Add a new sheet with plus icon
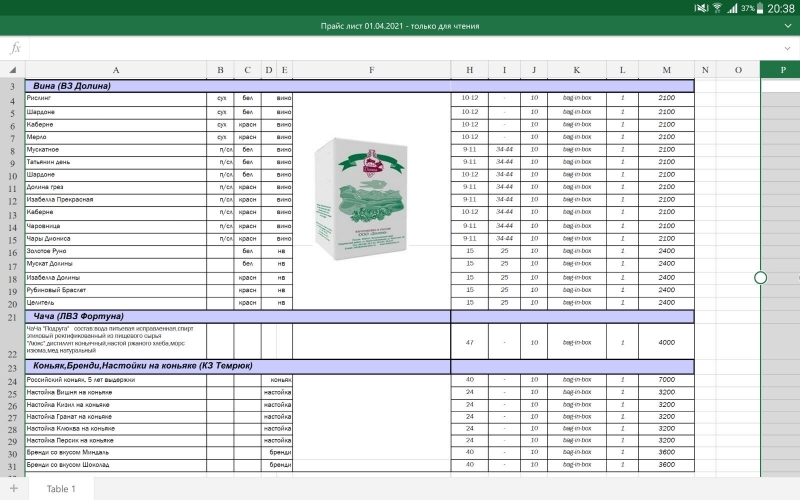This screenshot has height=500, width=800. click(x=14, y=488)
